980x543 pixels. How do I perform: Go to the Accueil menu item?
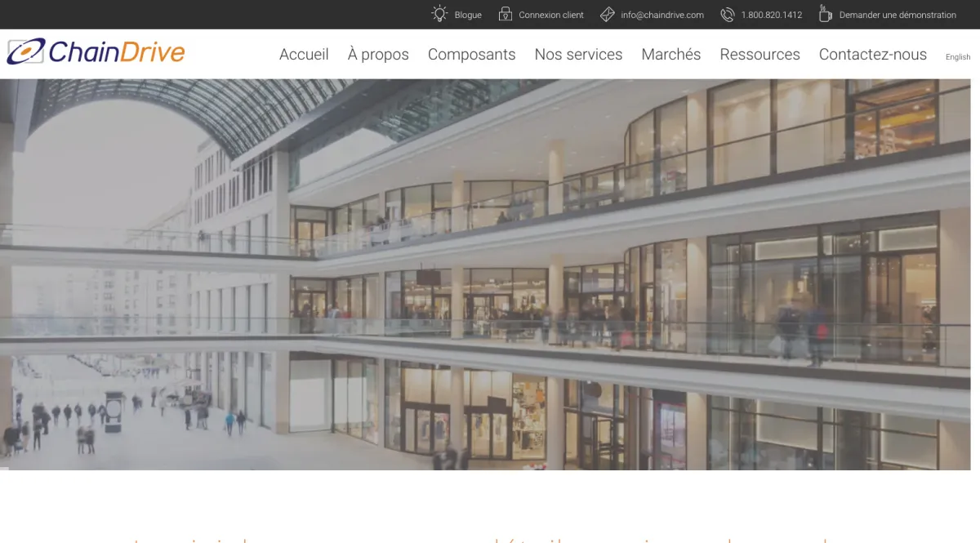point(304,54)
